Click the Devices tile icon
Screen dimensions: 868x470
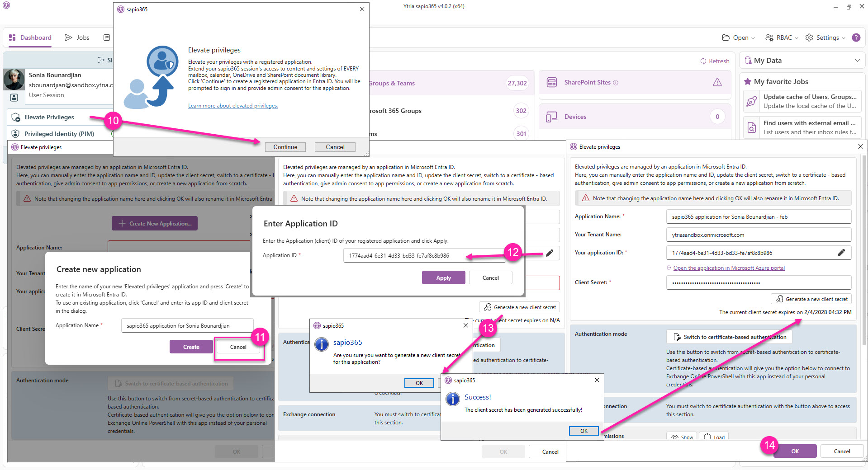(x=551, y=117)
